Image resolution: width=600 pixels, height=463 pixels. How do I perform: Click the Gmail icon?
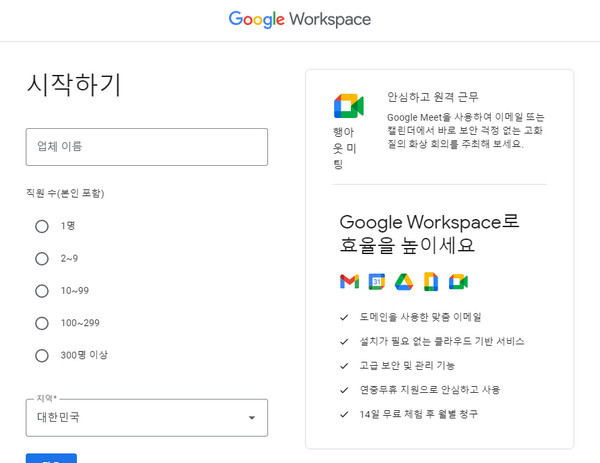tap(349, 282)
